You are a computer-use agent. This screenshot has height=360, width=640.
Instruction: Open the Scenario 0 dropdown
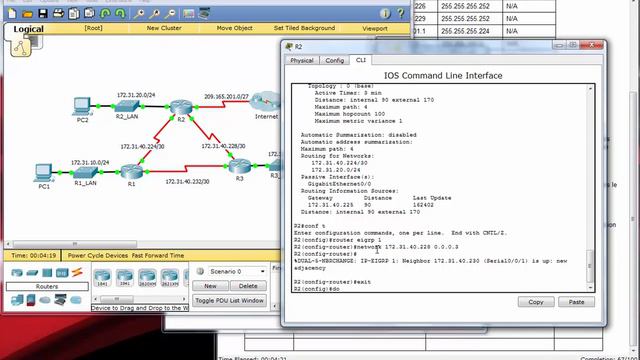[237, 271]
